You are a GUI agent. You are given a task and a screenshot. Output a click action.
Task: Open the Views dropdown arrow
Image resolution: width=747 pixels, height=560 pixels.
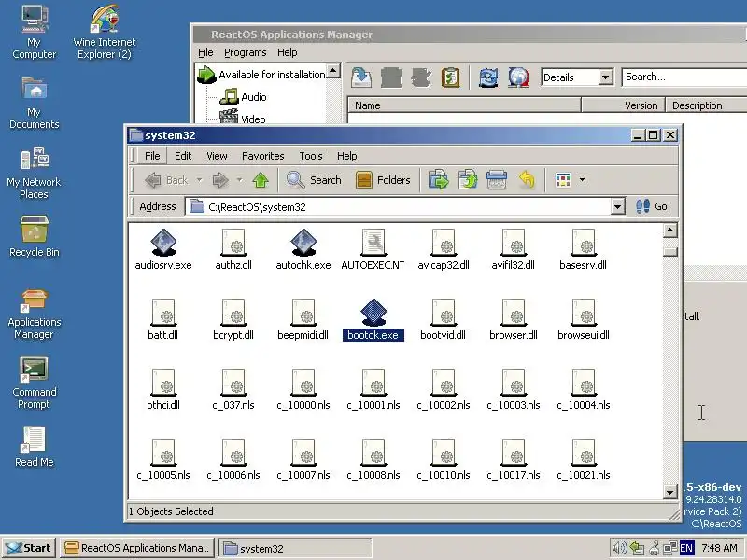coord(582,180)
